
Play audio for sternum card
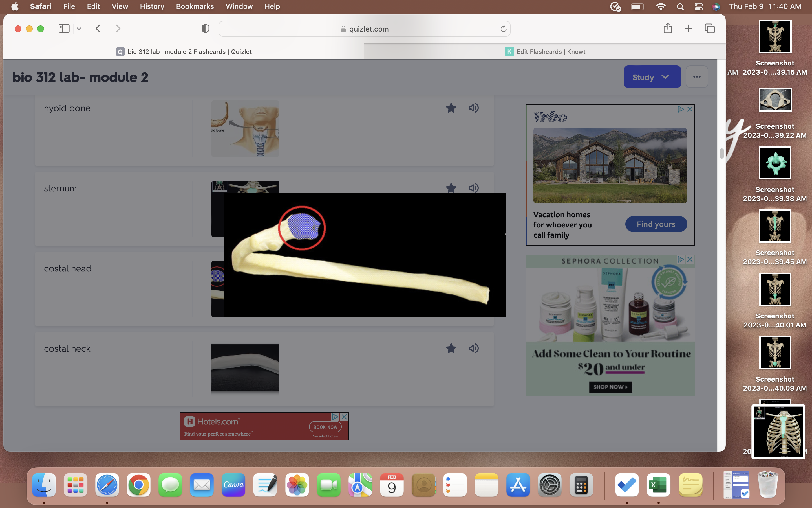click(473, 188)
